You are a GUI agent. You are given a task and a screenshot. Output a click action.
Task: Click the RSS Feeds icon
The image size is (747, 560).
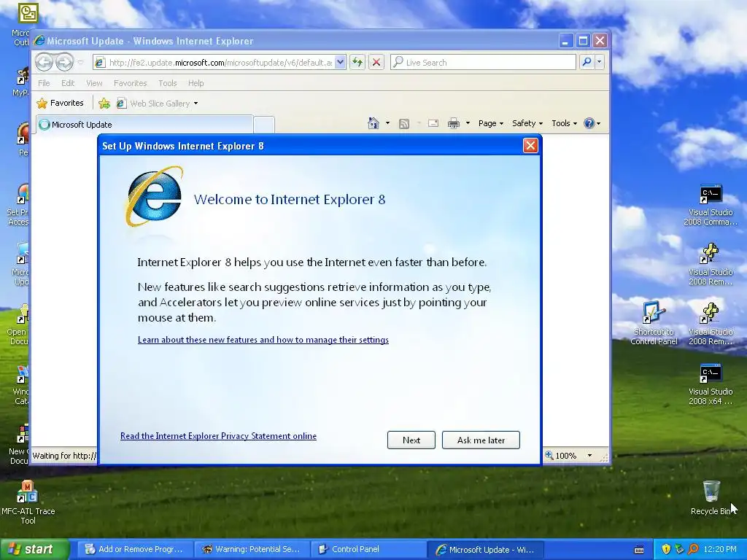(404, 124)
